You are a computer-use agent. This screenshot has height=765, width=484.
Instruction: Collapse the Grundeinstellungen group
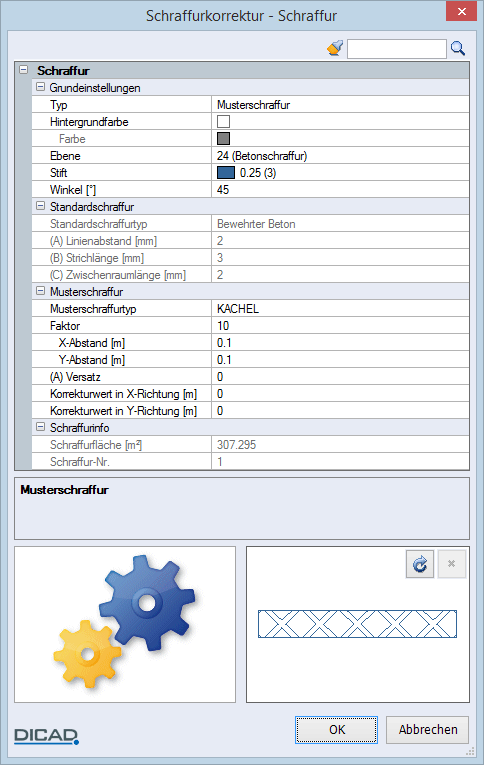tap(40, 87)
